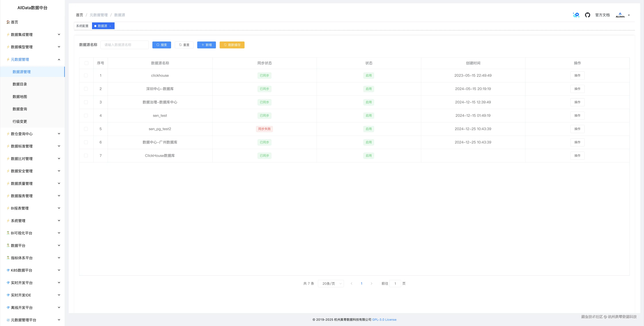This screenshot has width=644, height=326.
Task: Click the K8S数据平台 diamond icon
Action: coord(8,270)
